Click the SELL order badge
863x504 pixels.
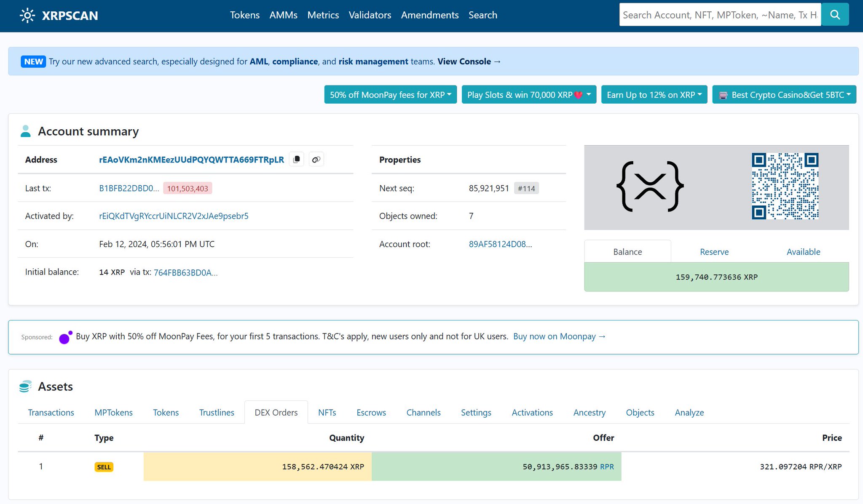pos(104,467)
